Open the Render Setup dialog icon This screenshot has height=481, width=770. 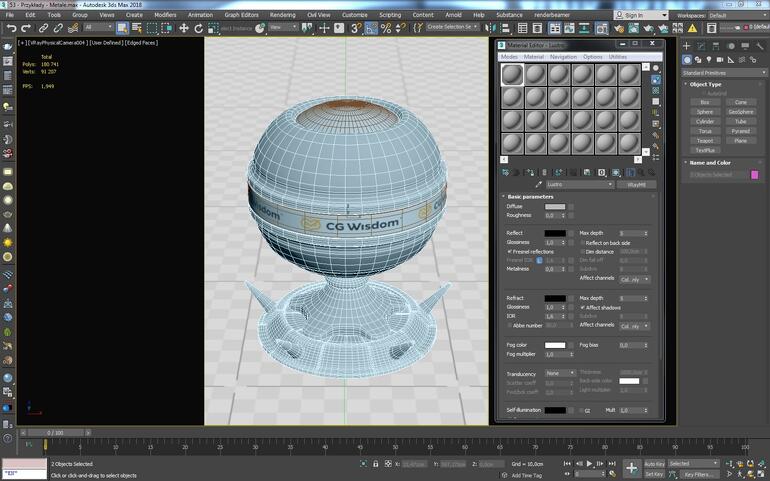coord(619,28)
